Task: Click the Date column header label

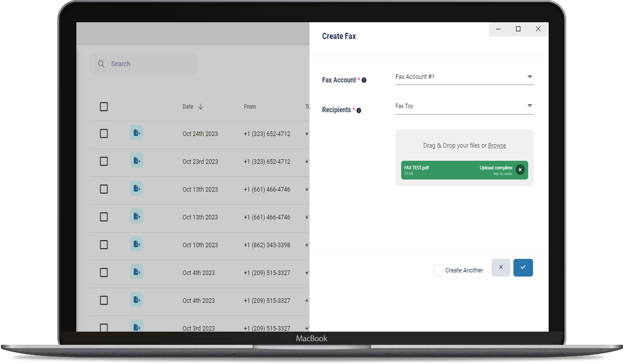Action: pyautogui.click(x=188, y=107)
